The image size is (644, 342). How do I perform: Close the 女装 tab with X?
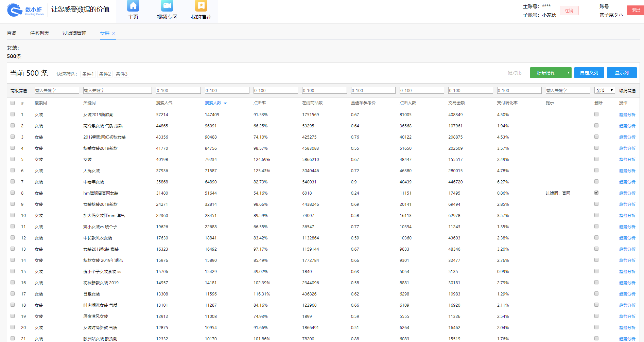(114, 33)
